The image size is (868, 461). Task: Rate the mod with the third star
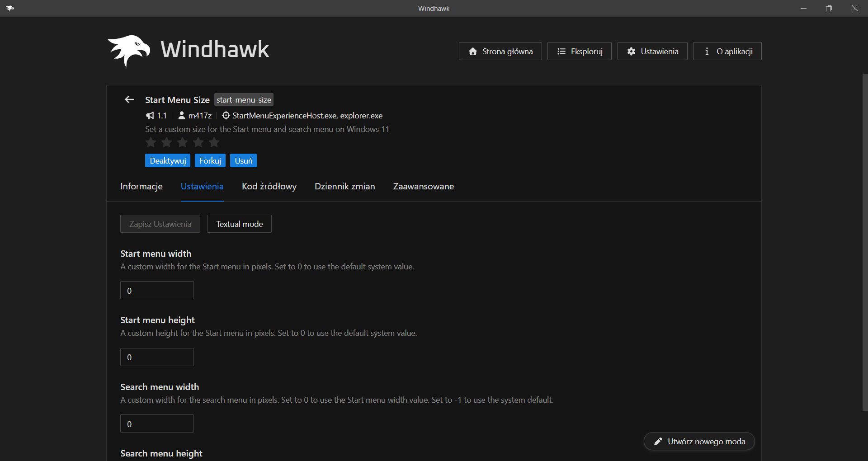(183, 143)
